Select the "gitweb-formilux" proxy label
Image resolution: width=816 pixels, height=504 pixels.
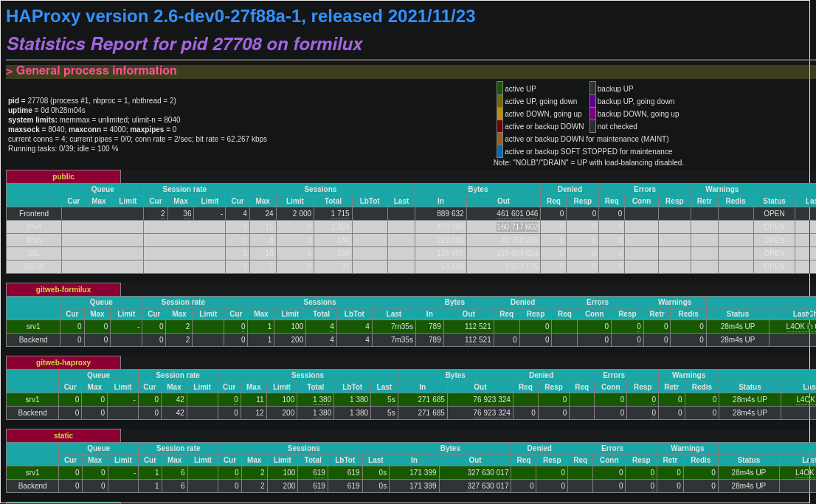click(x=63, y=289)
